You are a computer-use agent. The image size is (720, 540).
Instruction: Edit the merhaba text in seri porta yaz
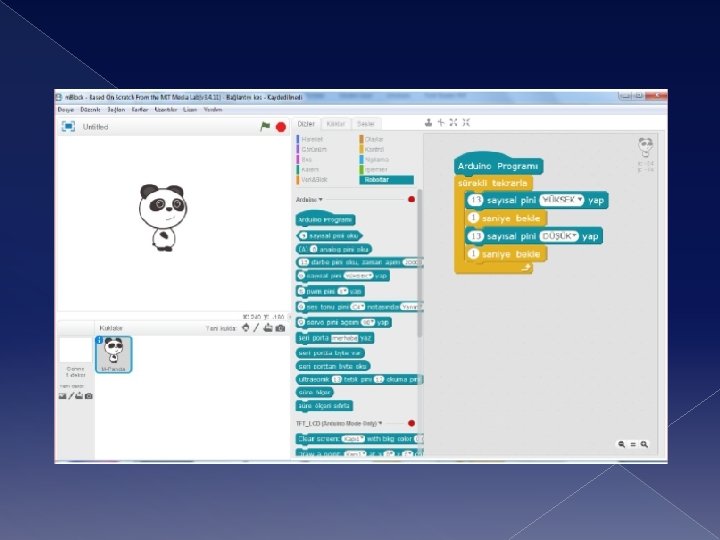344,338
